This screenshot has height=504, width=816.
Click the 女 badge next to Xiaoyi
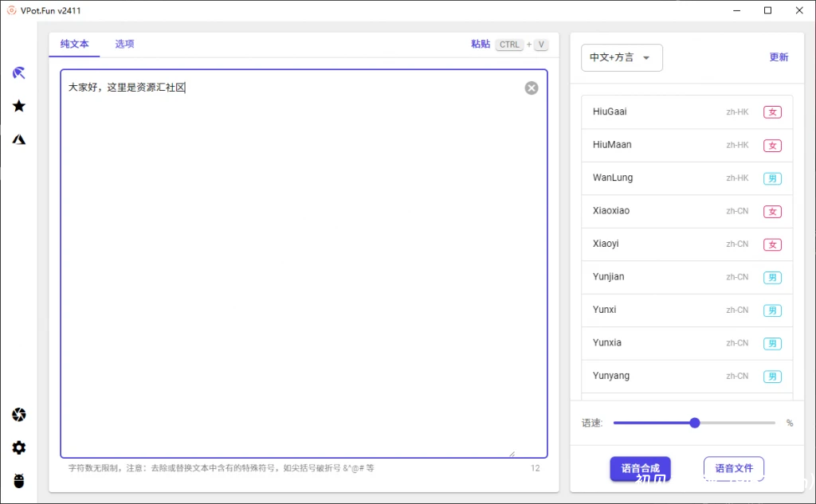(x=772, y=244)
